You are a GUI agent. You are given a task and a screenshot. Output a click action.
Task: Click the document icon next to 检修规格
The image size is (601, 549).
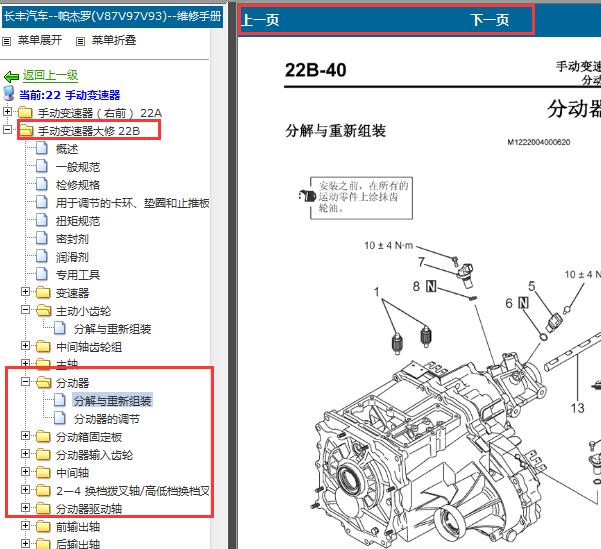pos(42,184)
